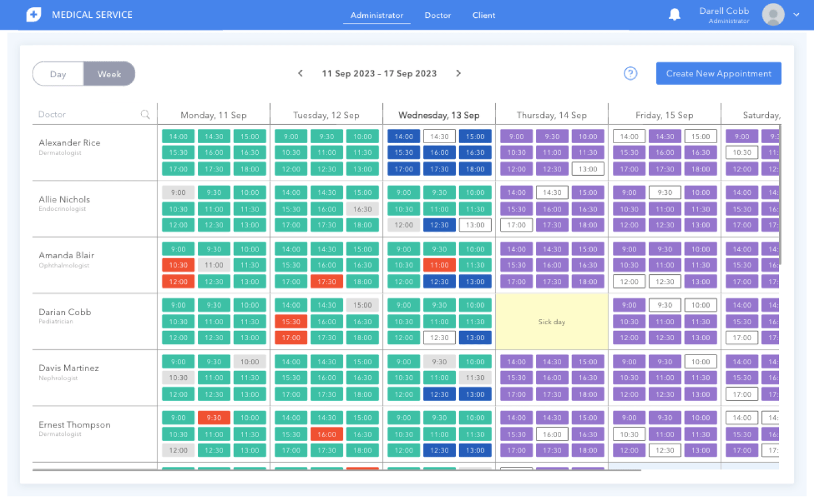Switch to Day view
This screenshot has width=814, height=504.
tap(58, 73)
